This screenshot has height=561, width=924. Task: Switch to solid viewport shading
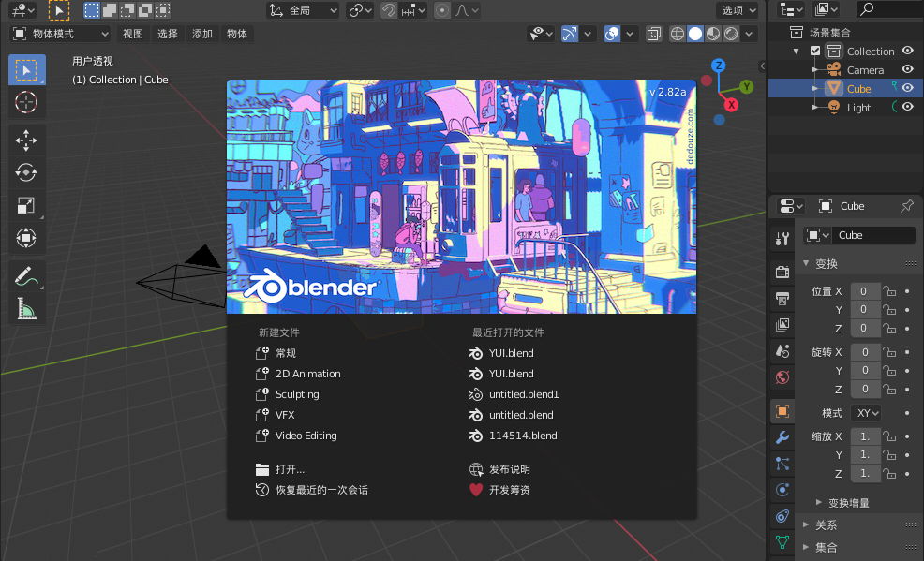point(695,34)
